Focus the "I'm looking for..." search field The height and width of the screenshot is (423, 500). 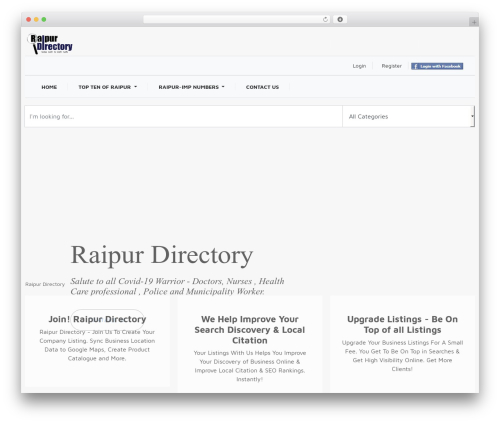point(183,117)
